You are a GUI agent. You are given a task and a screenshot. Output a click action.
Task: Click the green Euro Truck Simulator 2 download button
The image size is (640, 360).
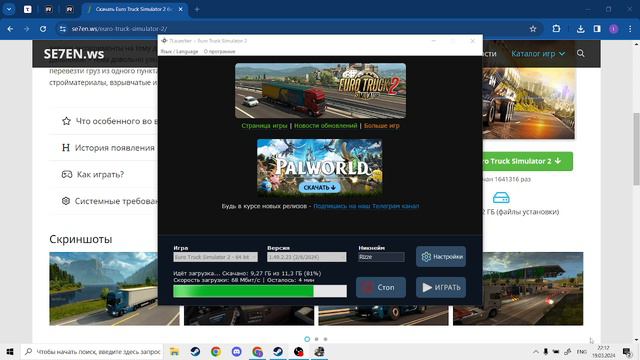[x=527, y=161]
